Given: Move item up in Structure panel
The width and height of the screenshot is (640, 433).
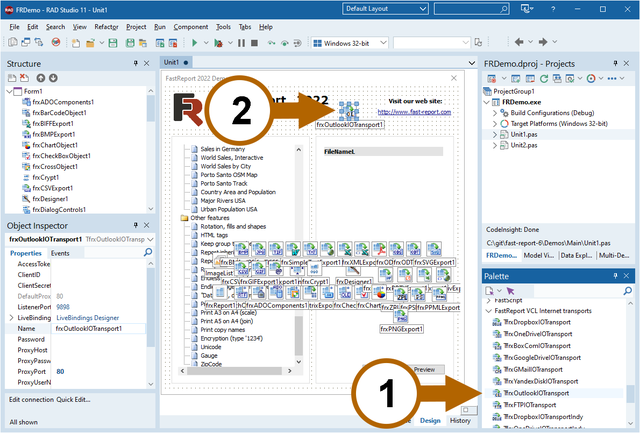Looking at the screenshot, I should (41, 78).
